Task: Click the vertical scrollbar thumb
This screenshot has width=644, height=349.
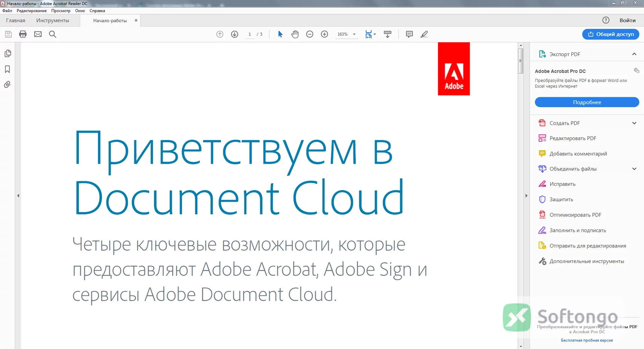Action: coord(521,61)
